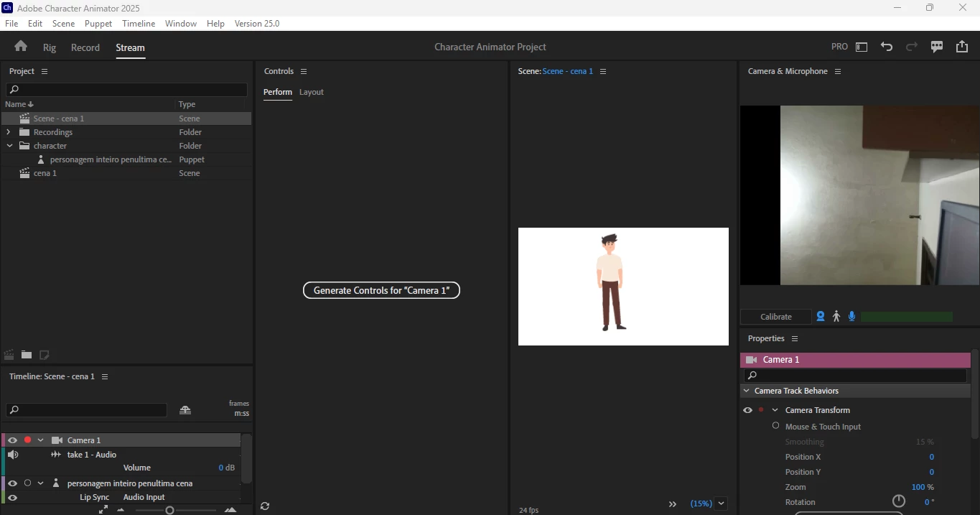This screenshot has width=980, height=515.
Task: Switch to Rig mode tab
Action: [x=49, y=47]
